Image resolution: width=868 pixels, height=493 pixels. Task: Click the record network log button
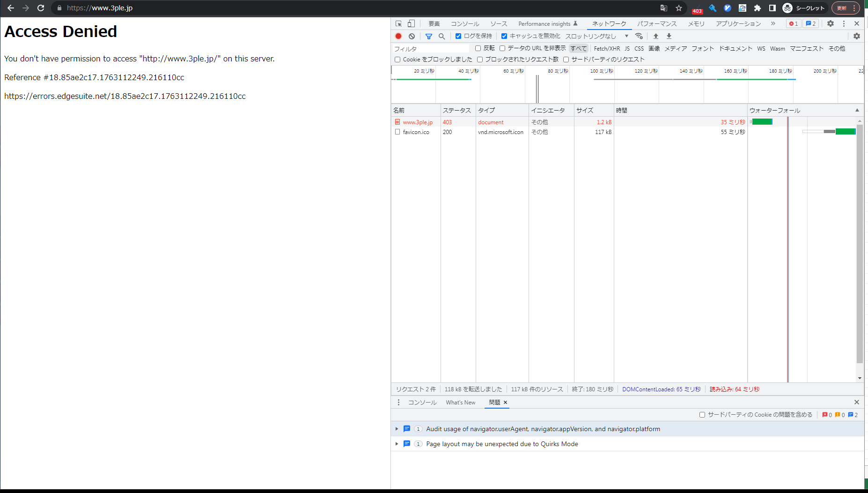click(x=398, y=36)
